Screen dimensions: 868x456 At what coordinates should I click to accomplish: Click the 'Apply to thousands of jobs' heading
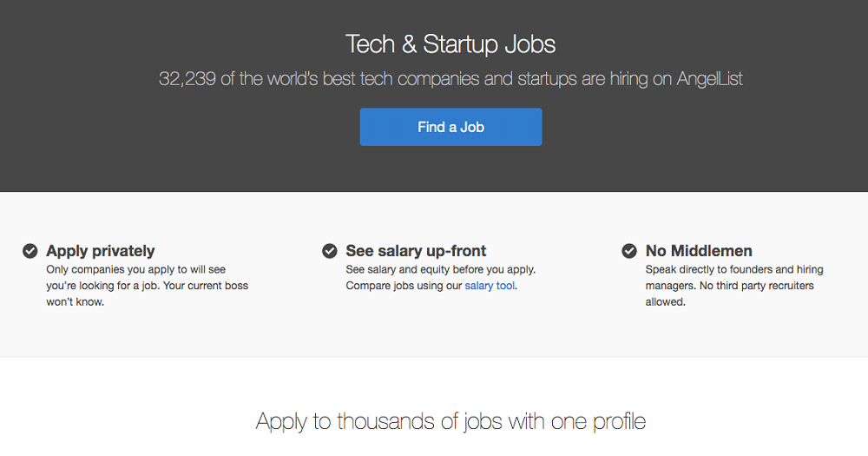coord(450,422)
